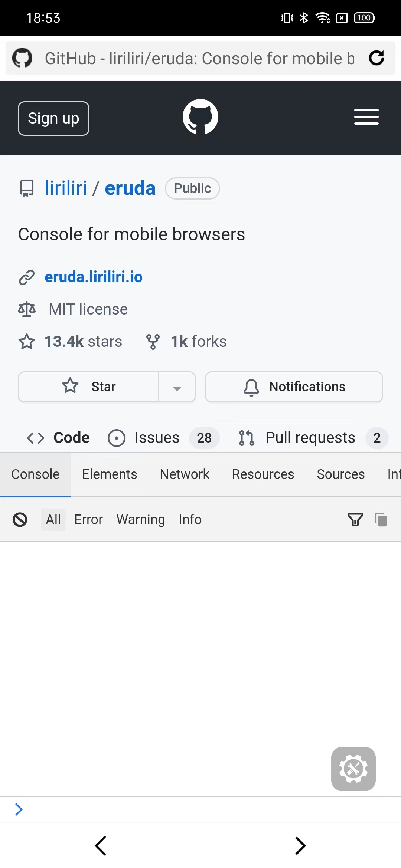
Task: Filter console logs to Warning only
Action: point(140,519)
